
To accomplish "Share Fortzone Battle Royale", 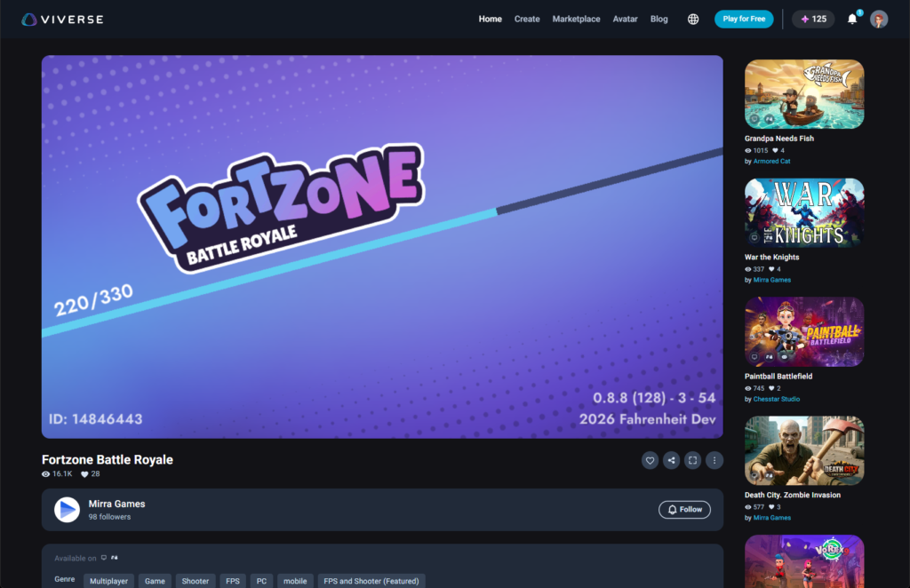I will click(x=672, y=460).
